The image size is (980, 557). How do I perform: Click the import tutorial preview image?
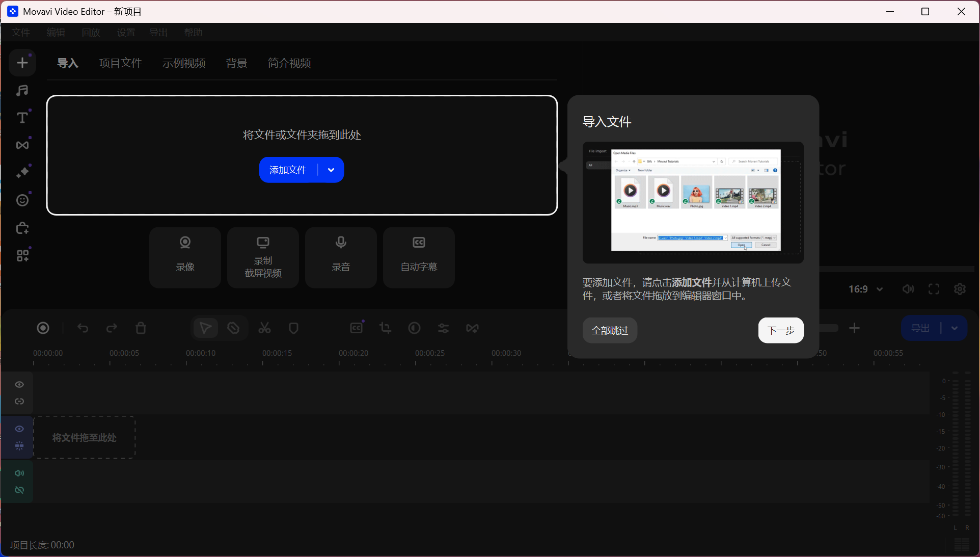click(693, 202)
